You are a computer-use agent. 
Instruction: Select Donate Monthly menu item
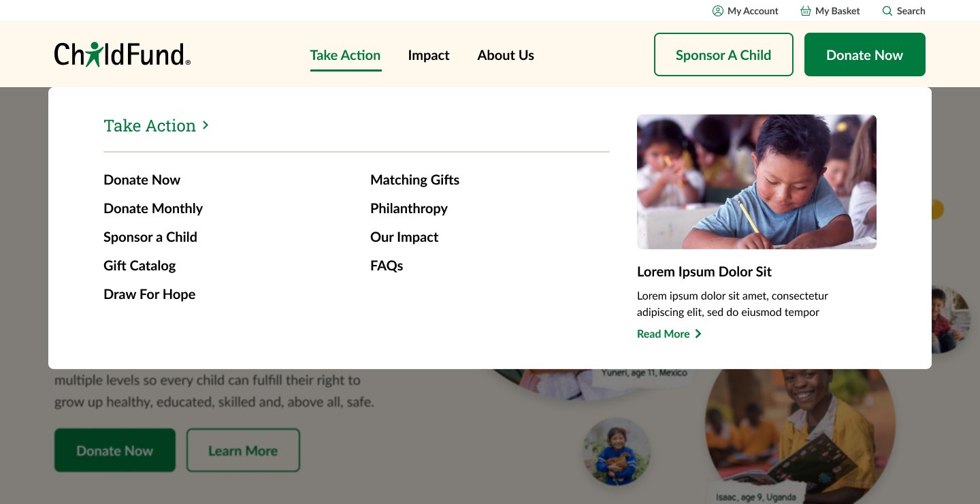point(153,208)
